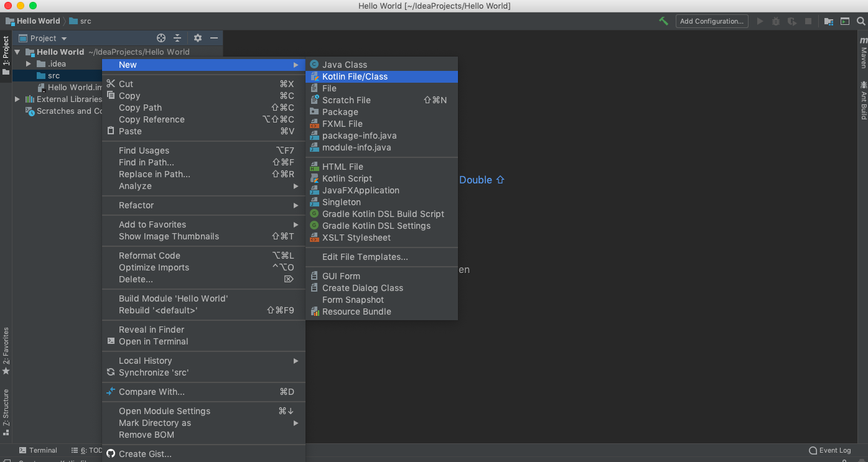Choose Reformat Code in context menu

point(203,256)
